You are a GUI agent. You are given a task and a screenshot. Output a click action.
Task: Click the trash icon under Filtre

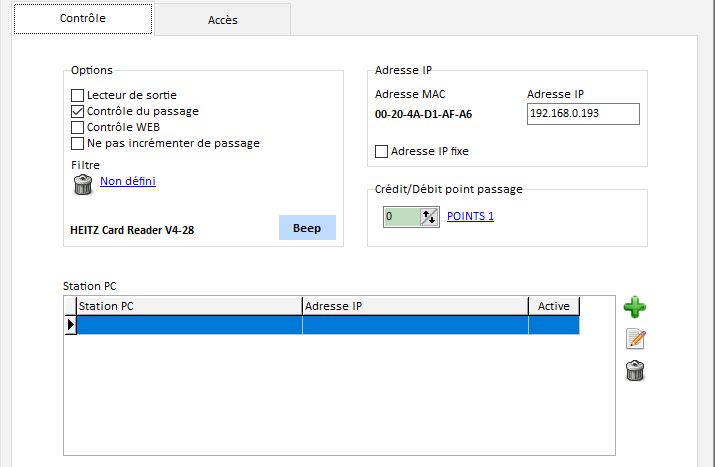click(83, 183)
